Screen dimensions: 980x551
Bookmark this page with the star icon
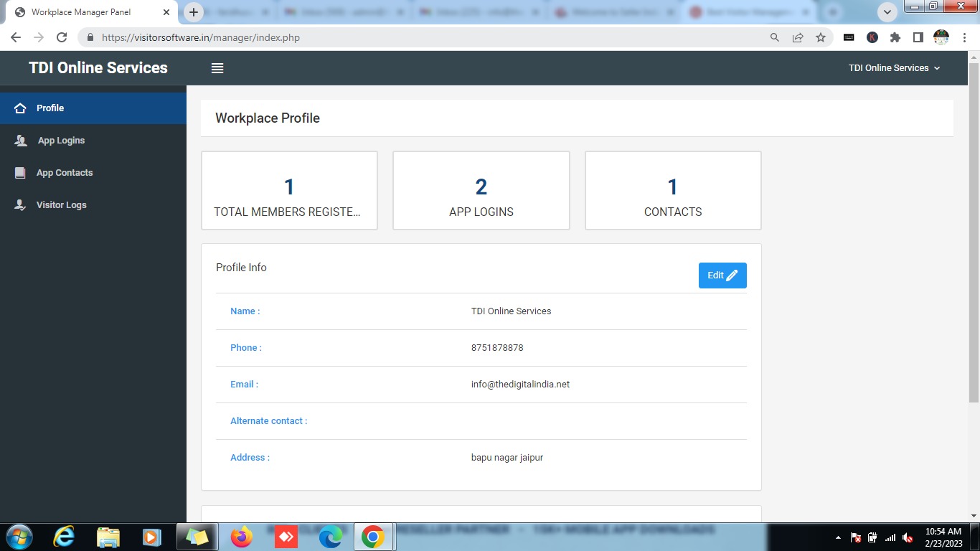[x=821, y=37]
